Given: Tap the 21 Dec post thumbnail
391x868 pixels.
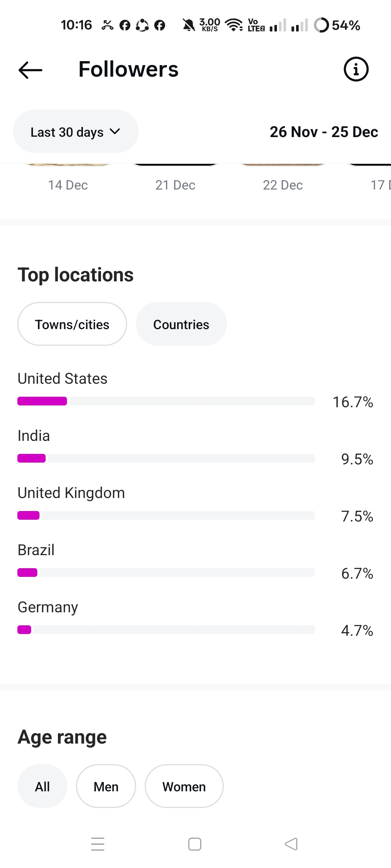Looking at the screenshot, I should click(x=175, y=165).
